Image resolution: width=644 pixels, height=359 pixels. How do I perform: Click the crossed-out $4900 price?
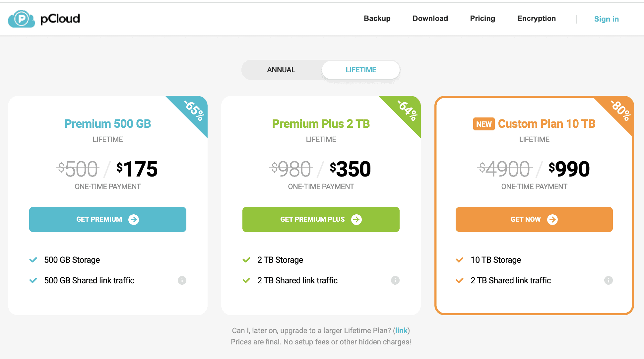coord(504,169)
